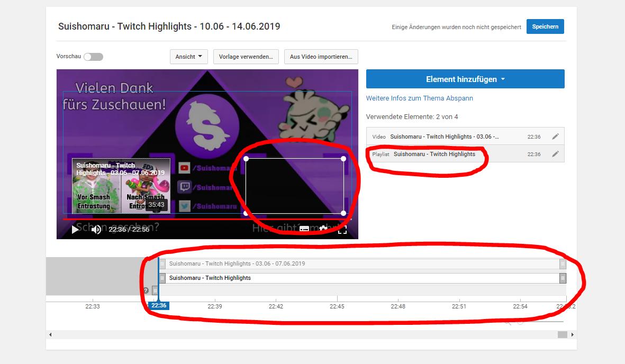625x364 pixels.
Task: Edit the Playlist element with pencil icon
Action: (x=555, y=154)
